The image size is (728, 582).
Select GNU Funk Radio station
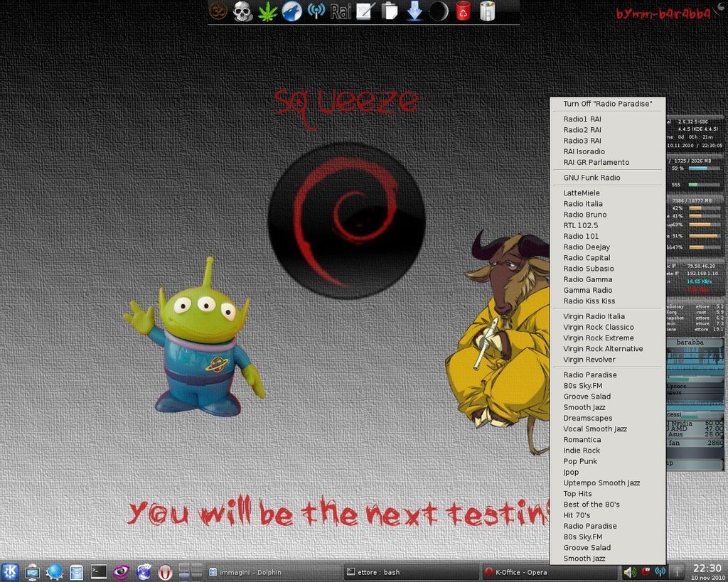(x=591, y=178)
